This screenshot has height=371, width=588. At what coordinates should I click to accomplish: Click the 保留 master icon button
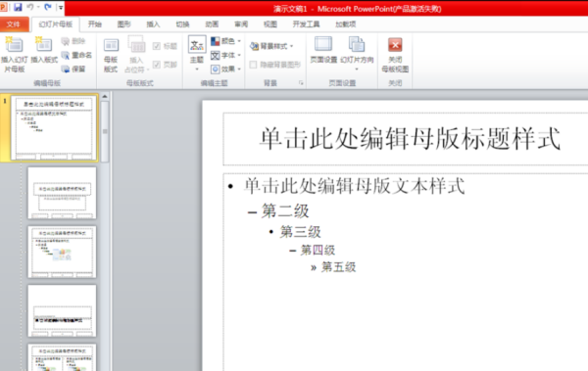(x=66, y=69)
